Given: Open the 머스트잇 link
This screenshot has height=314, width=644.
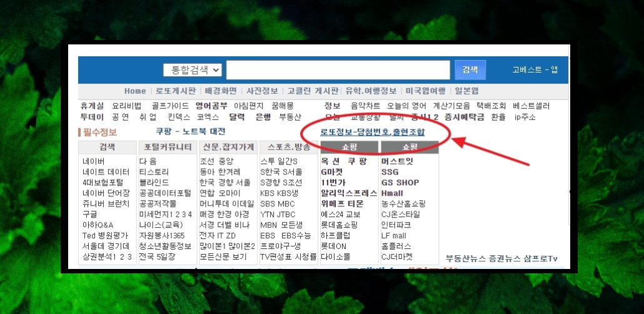Looking at the screenshot, I should (397, 161).
